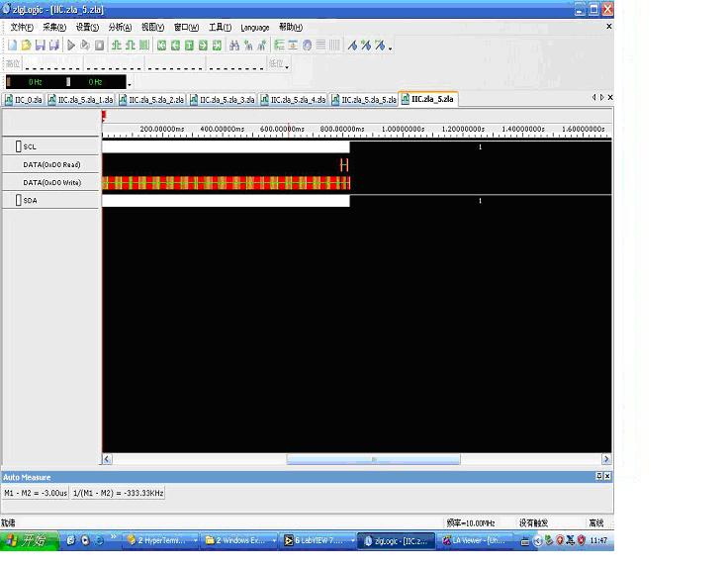Click the binoculars search icon

coord(234,46)
